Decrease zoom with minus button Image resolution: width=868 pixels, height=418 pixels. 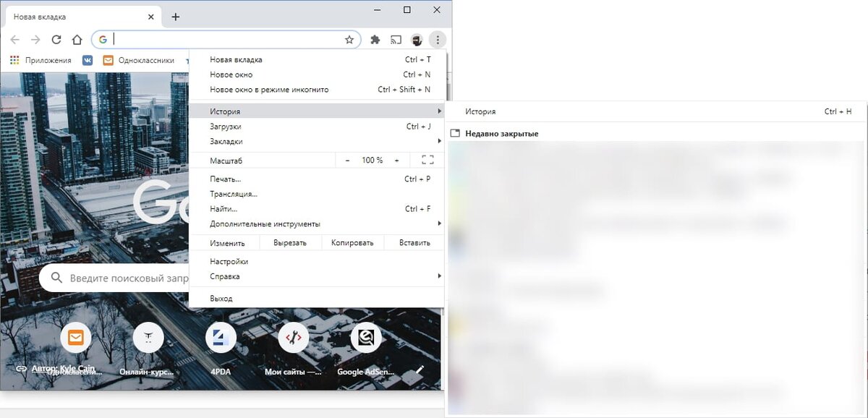coord(348,160)
